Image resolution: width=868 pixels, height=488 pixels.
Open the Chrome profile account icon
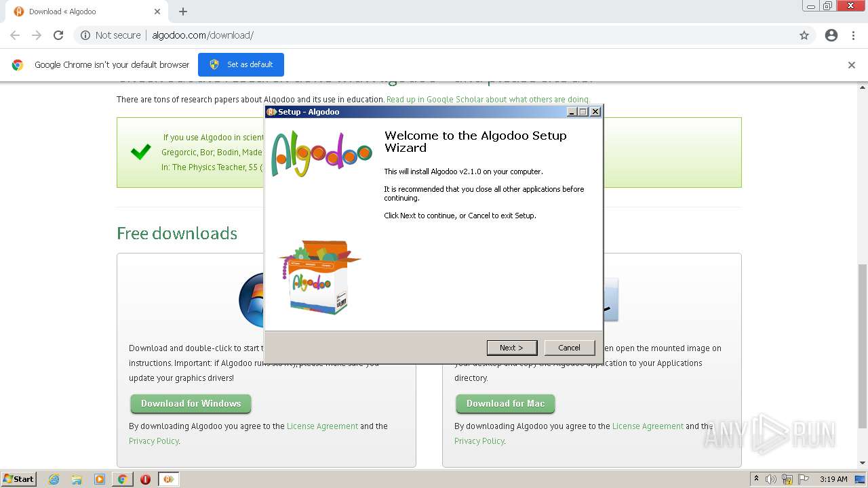pos(831,35)
